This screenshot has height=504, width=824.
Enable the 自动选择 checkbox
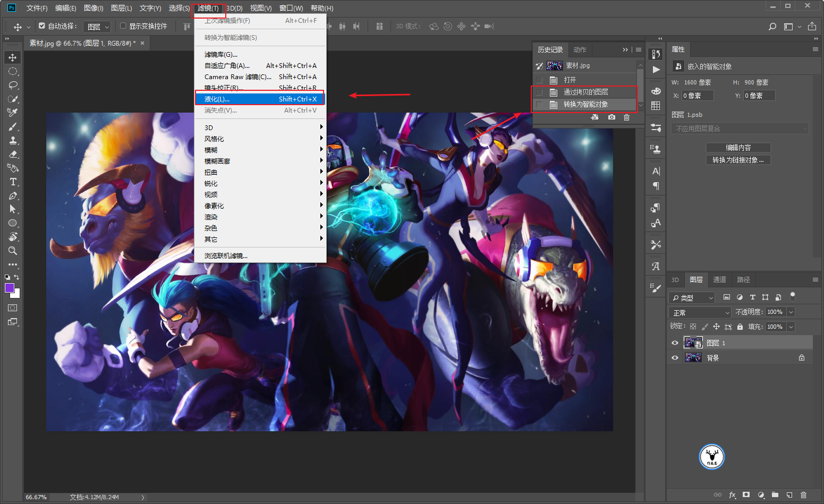click(42, 25)
